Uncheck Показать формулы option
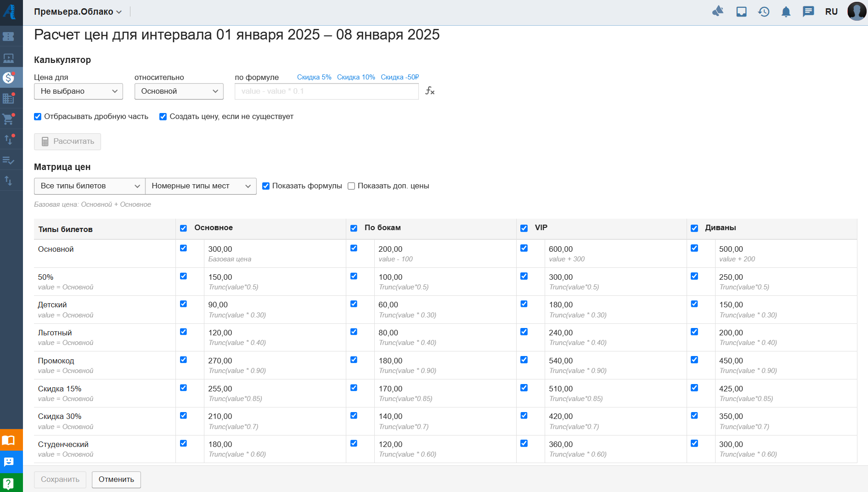Screen dimensions: 868x492 pos(266,186)
